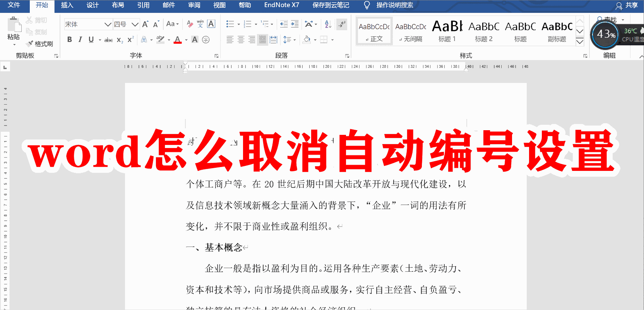This screenshot has width=644, height=310.
Task: Open the line spacing dropdown
Action: [289, 40]
